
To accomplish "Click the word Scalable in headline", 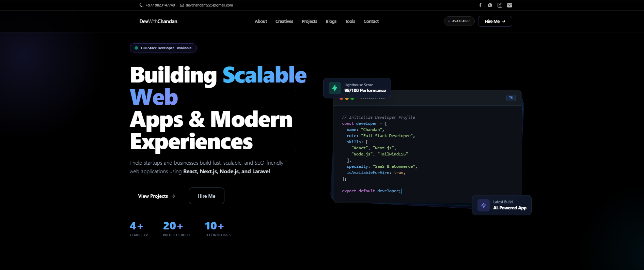I will click(265, 75).
